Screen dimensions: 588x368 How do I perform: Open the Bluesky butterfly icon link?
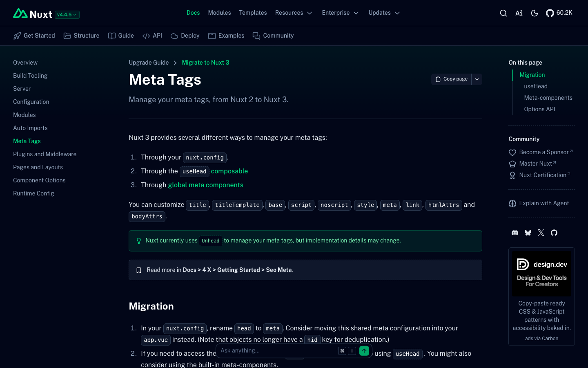click(x=528, y=233)
